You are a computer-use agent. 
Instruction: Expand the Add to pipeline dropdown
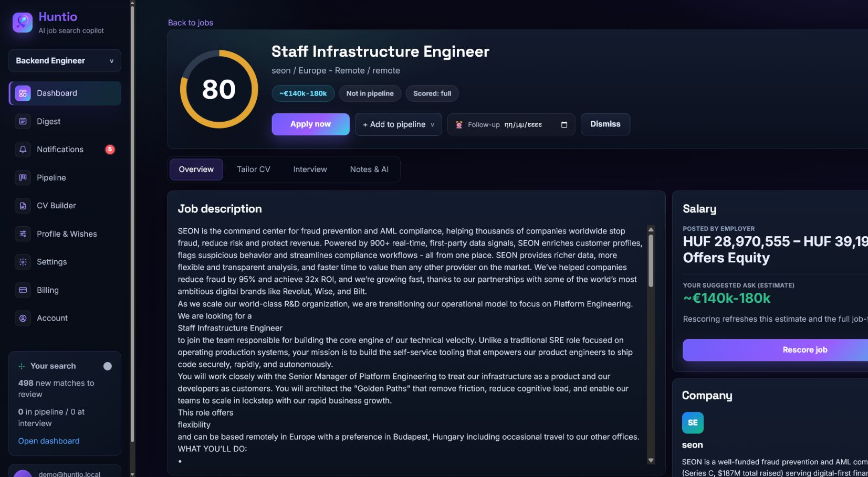(x=399, y=124)
